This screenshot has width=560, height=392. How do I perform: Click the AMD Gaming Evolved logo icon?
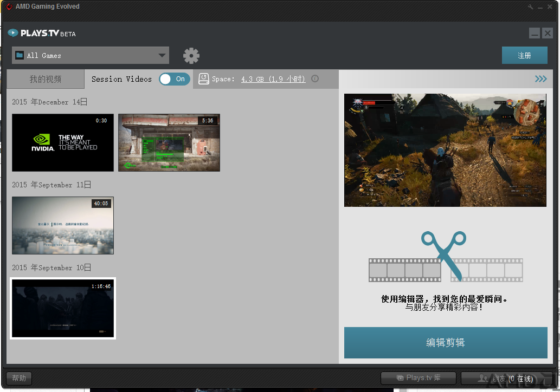point(9,6)
